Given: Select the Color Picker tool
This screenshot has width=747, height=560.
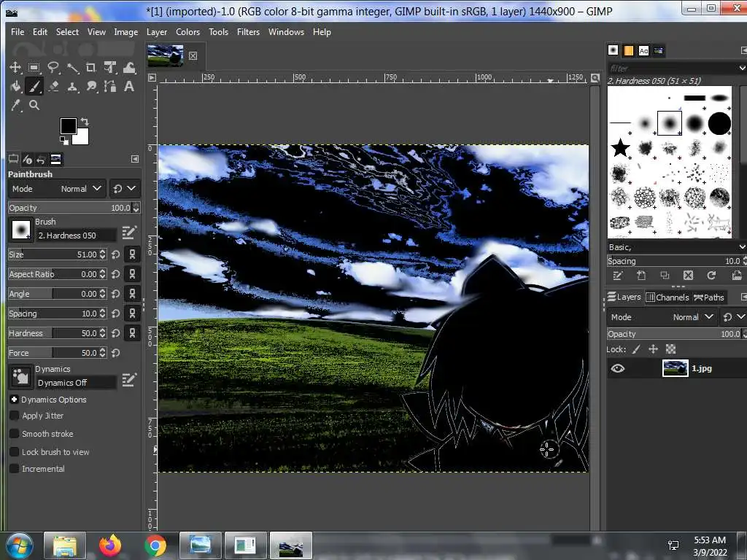Looking at the screenshot, I should [15, 105].
